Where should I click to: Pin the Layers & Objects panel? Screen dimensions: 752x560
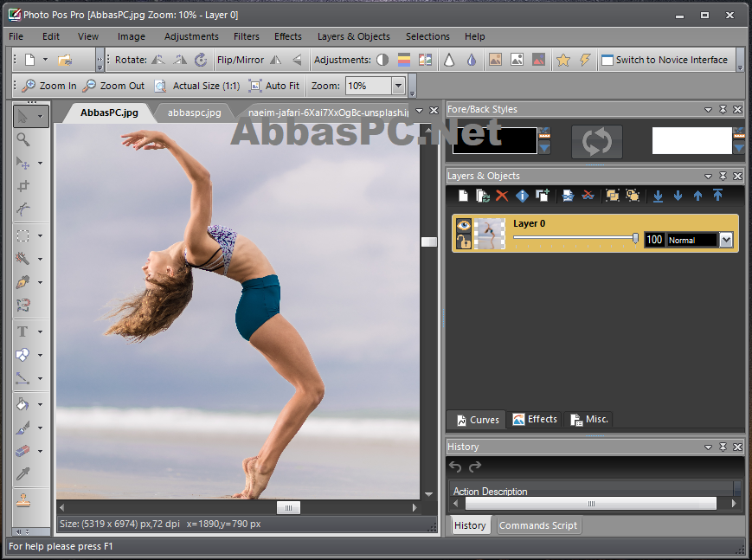(x=723, y=176)
